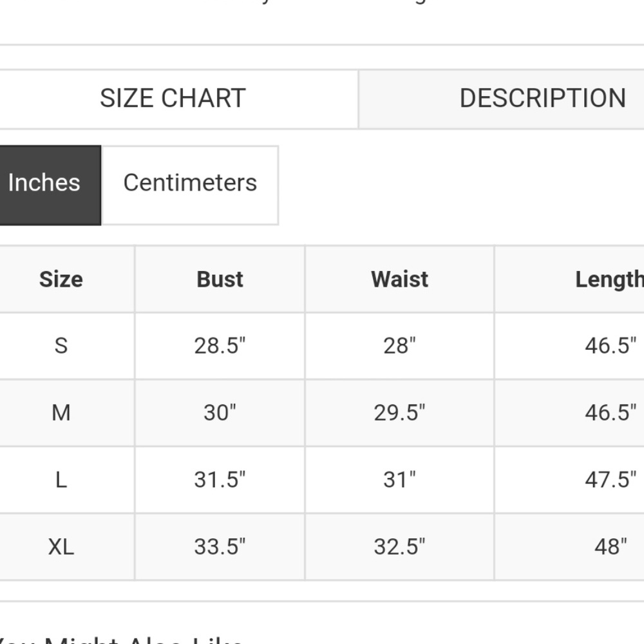The image size is (644, 644).
Task: Click the Bust column header
Action: [x=220, y=279]
